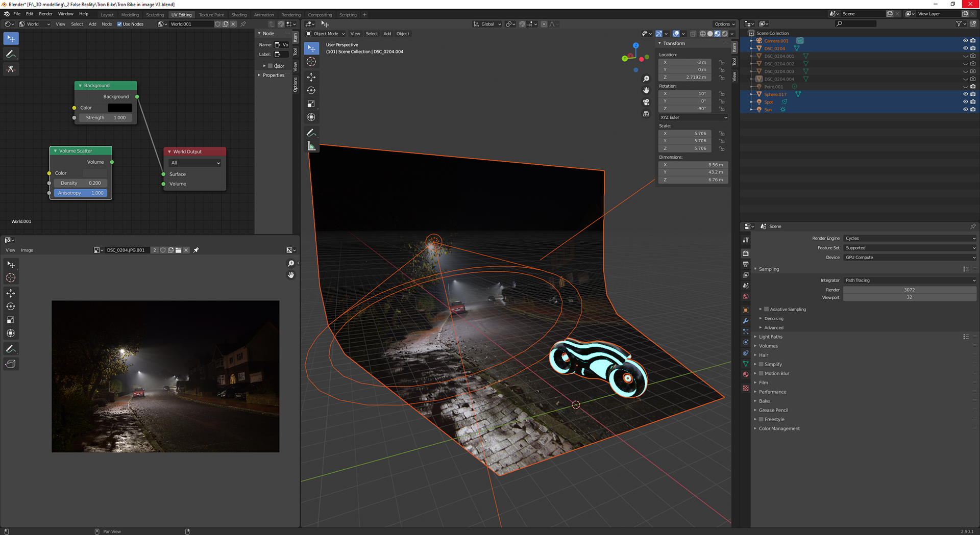Image resolution: width=980 pixels, height=535 pixels.
Task: Enable the Motion Blur checkbox
Action: click(x=761, y=373)
